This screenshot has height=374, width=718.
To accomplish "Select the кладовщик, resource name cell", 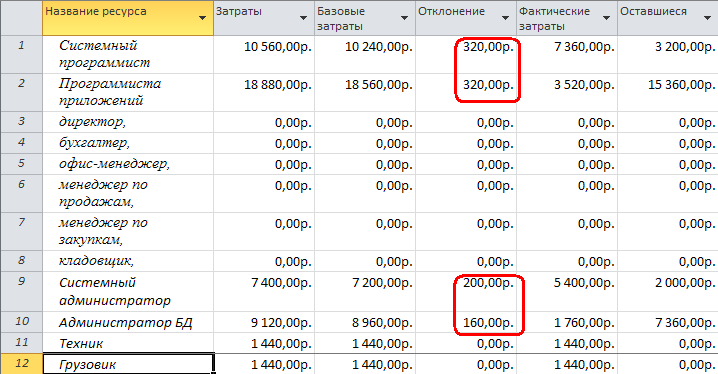I will pos(128,261).
